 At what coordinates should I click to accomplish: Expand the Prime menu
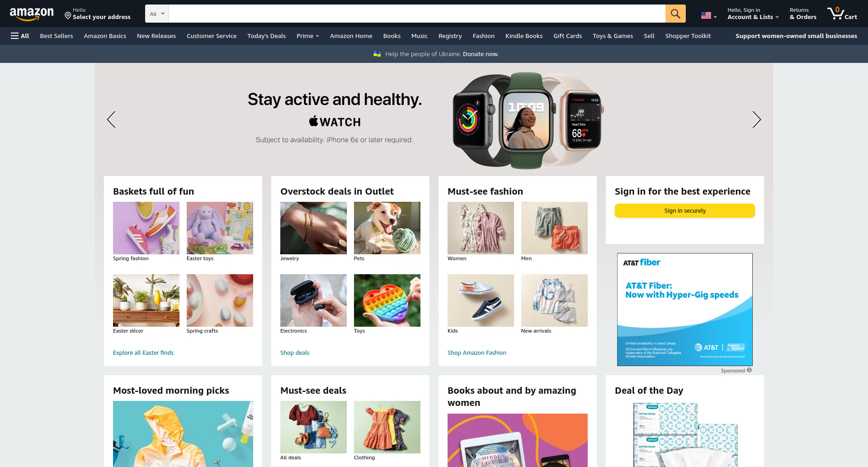[x=308, y=36]
